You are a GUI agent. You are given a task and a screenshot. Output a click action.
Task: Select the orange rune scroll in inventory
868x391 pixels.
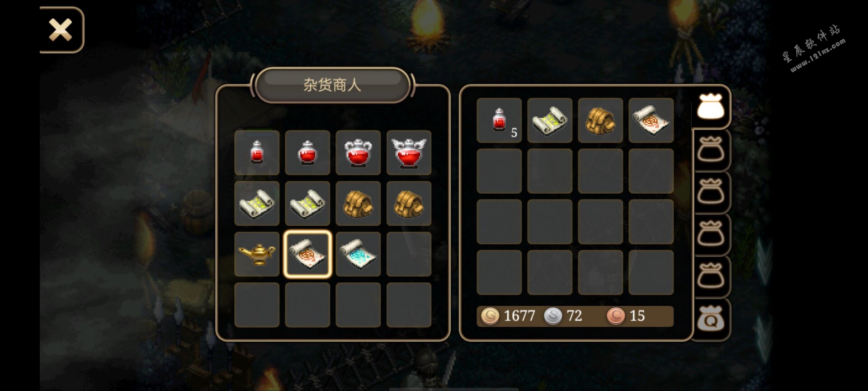[651, 120]
